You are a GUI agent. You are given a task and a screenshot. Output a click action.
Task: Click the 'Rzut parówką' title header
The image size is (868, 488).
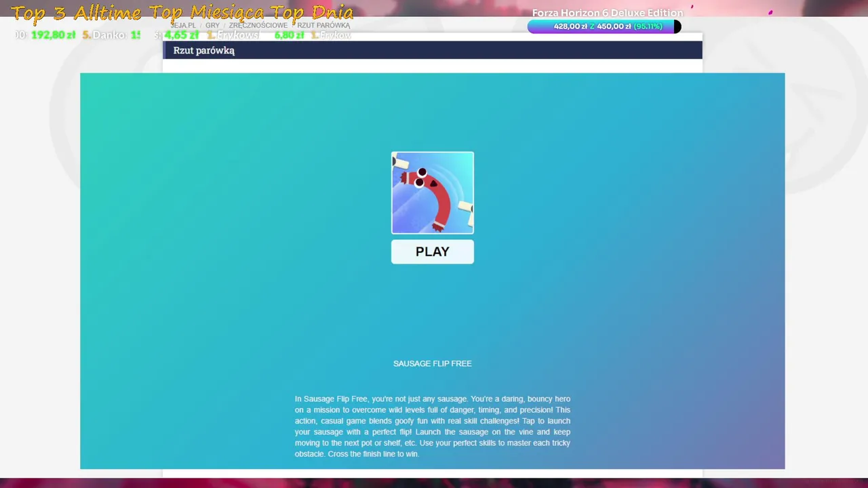tap(433, 50)
